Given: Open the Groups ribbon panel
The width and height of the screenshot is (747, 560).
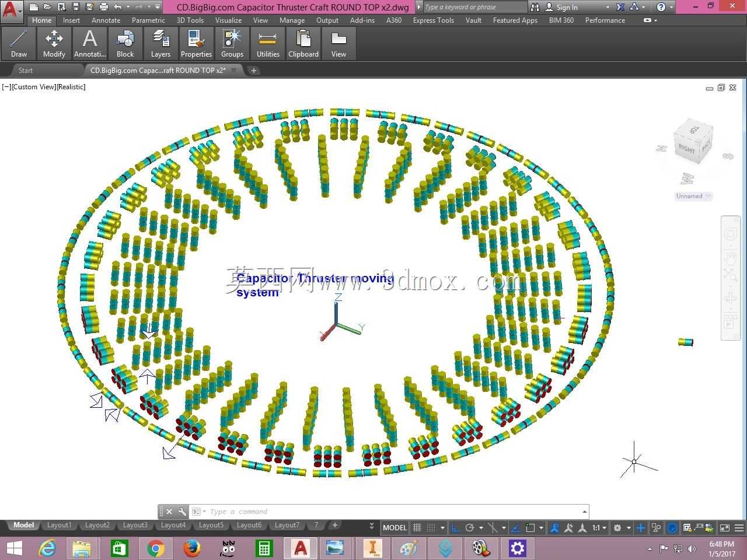Looking at the screenshot, I should click(232, 44).
